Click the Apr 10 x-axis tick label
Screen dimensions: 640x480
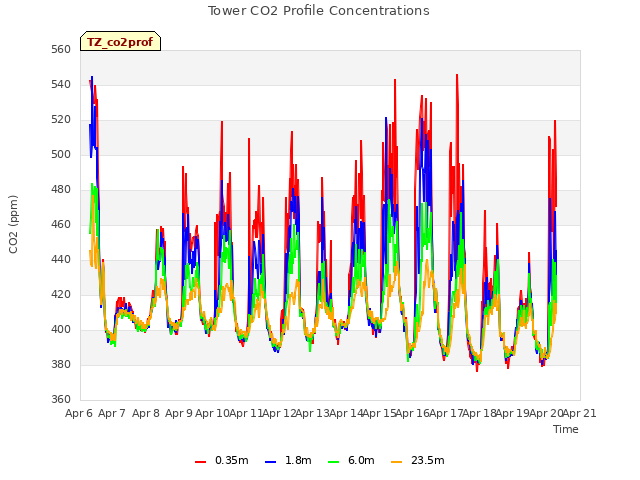click(212, 413)
